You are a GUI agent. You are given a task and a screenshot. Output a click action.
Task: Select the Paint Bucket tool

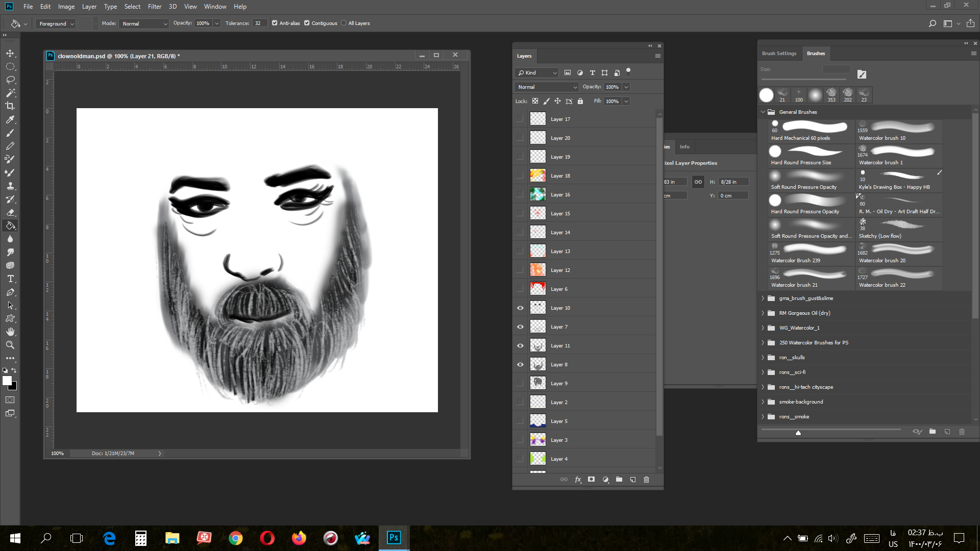10,226
